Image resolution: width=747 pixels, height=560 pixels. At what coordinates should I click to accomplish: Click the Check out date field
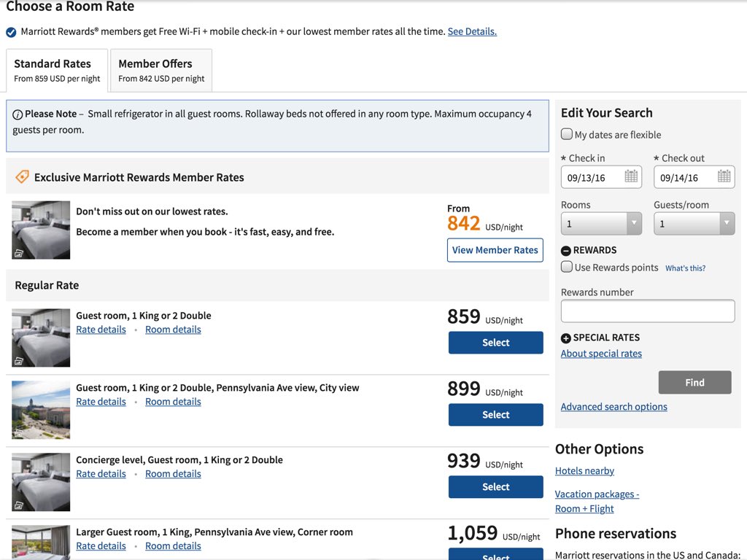[x=694, y=177]
